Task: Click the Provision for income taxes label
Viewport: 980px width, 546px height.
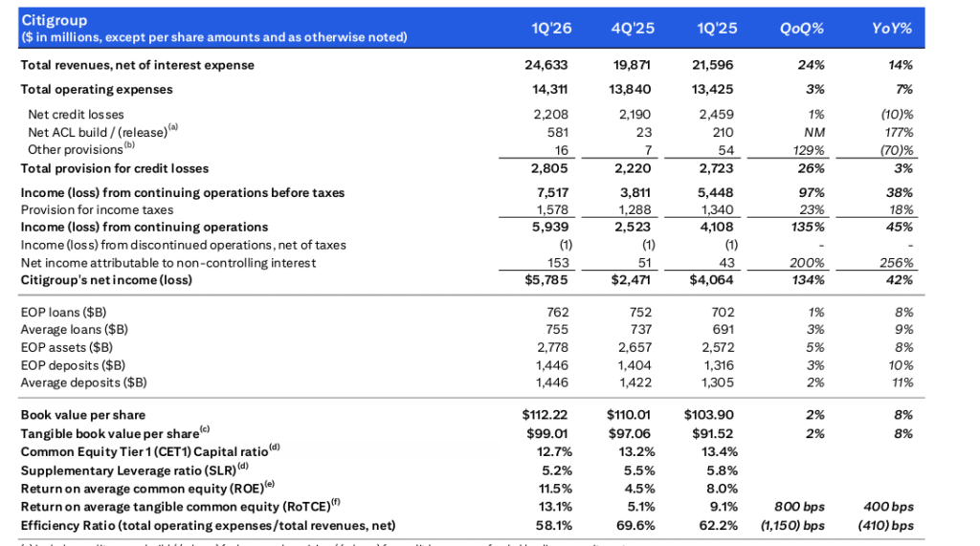Action: click(x=98, y=210)
